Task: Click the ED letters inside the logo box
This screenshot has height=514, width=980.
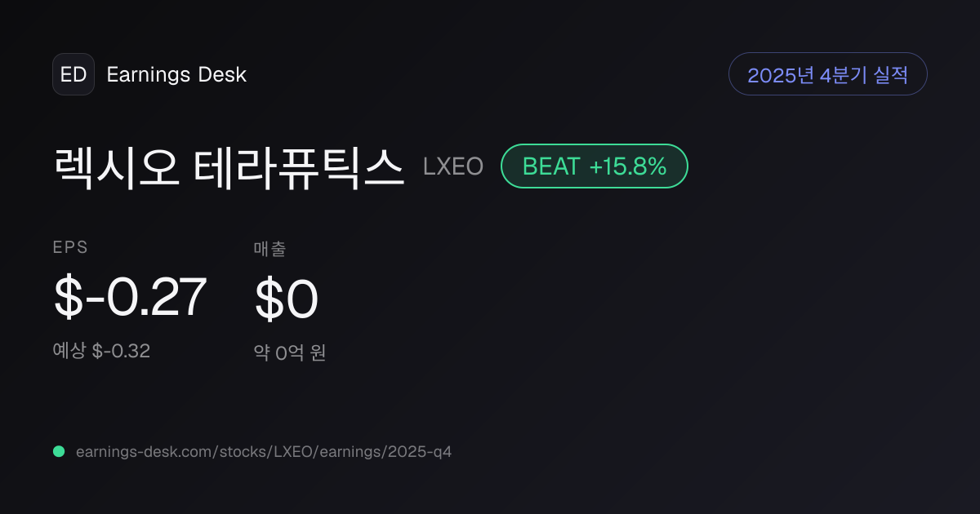Action: point(73,74)
